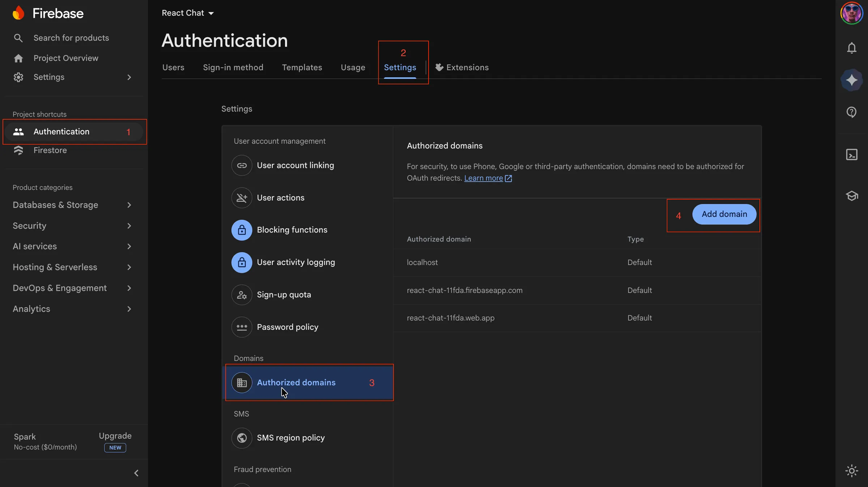Open Password policy settings

point(307,327)
